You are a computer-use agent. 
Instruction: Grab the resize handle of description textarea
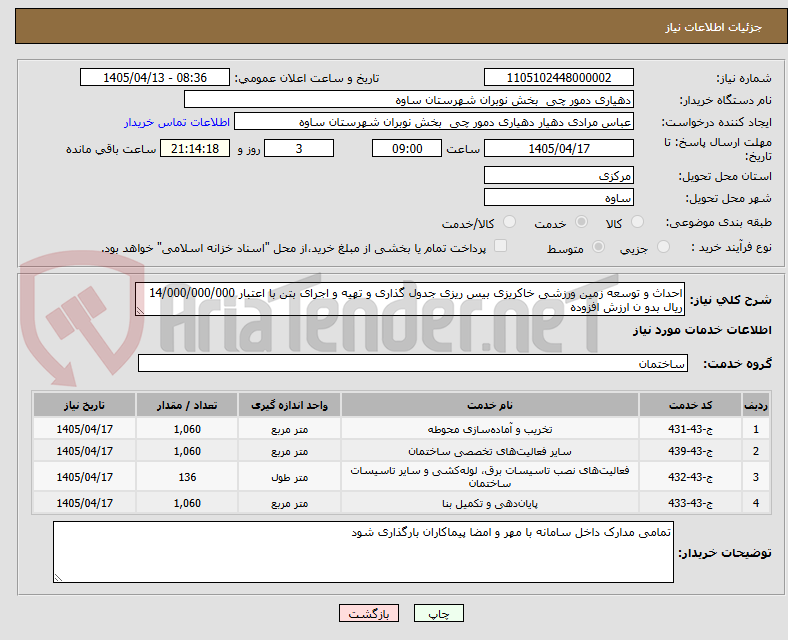click(140, 311)
